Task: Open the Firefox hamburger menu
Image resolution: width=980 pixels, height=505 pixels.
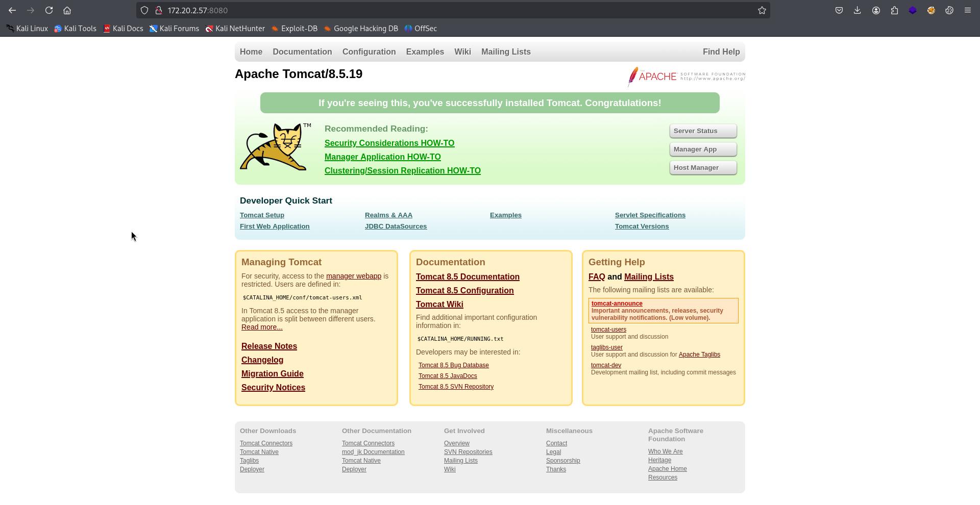Action: (x=968, y=10)
